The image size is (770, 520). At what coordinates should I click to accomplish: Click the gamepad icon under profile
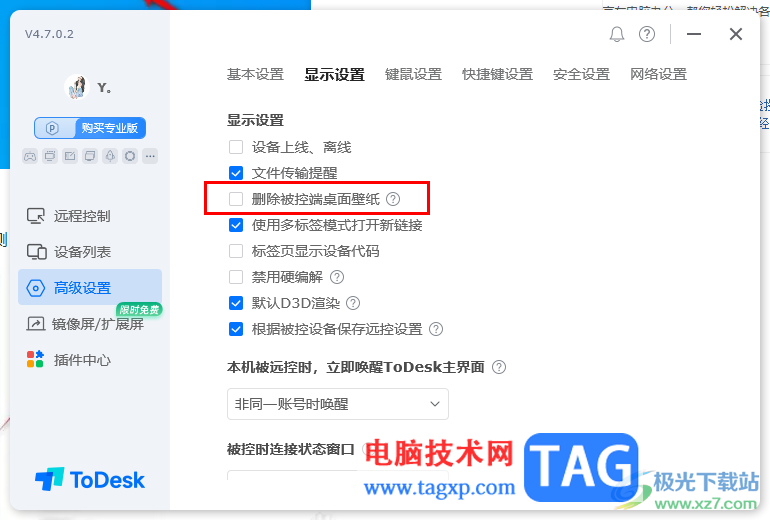click(30, 156)
